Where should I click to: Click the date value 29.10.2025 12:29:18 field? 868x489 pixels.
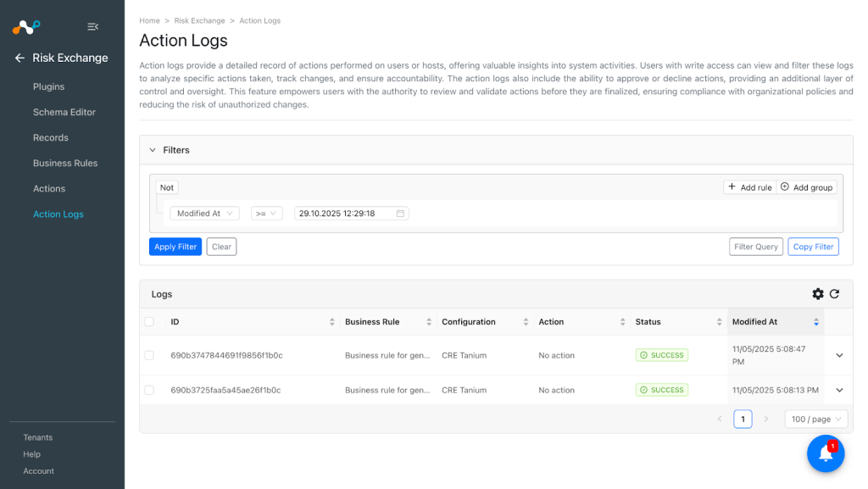pyautogui.click(x=352, y=214)
